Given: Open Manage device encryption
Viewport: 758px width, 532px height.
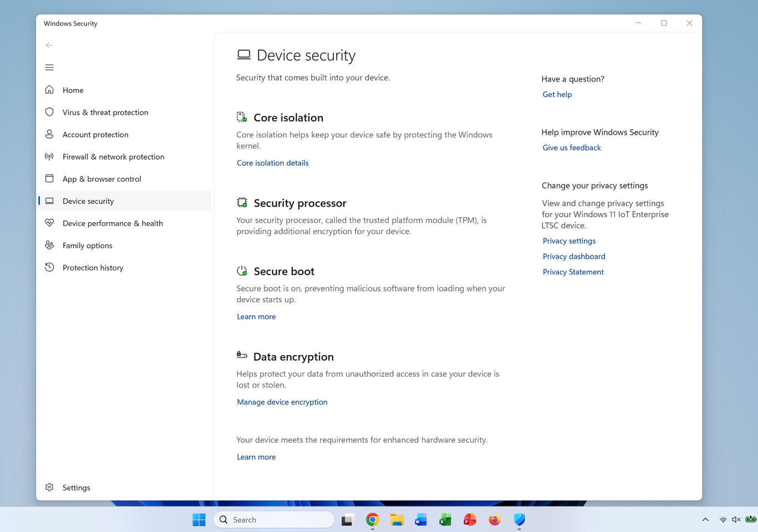Looking at the screenshot, I should click(x=282, y=402).
